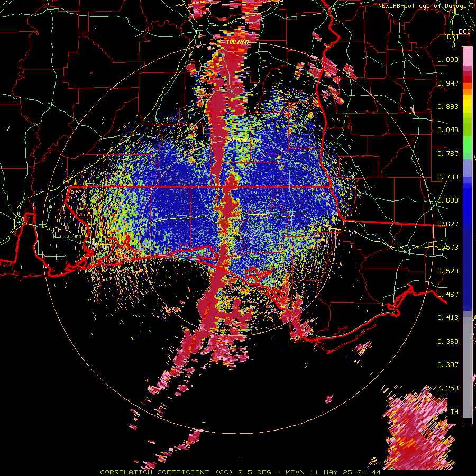Select the 0.360 legend value
Screen dimensions: 476x476
point(448,342)
